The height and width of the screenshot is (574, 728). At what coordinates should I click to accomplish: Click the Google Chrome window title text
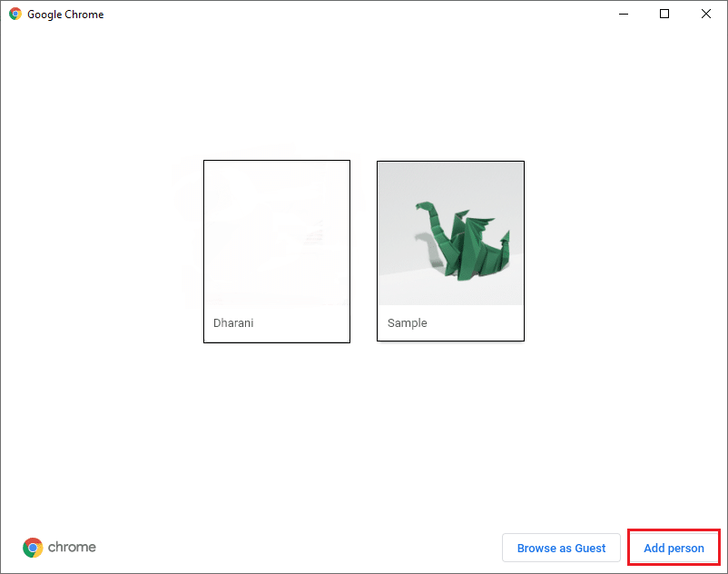point(64,14)
